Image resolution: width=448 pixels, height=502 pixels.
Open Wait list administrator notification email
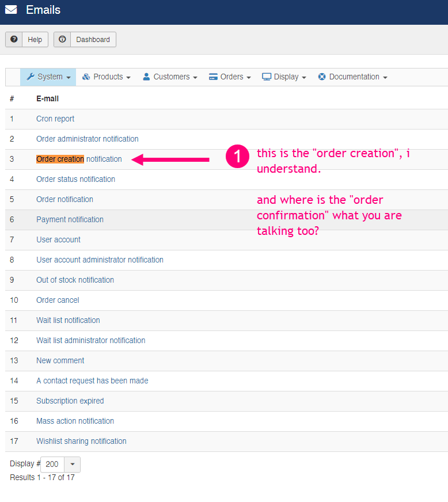(x=90, y=341)
